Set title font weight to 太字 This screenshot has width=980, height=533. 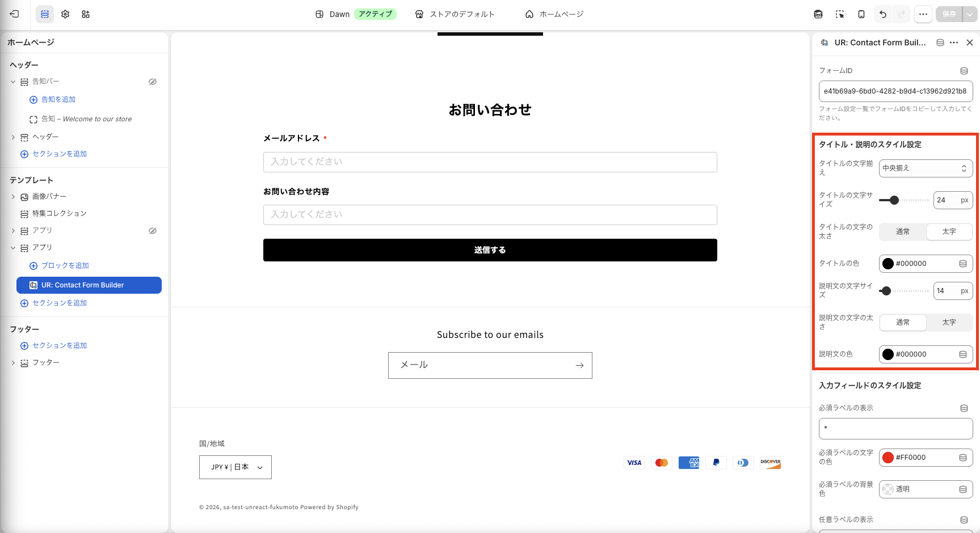pos(949,231)
